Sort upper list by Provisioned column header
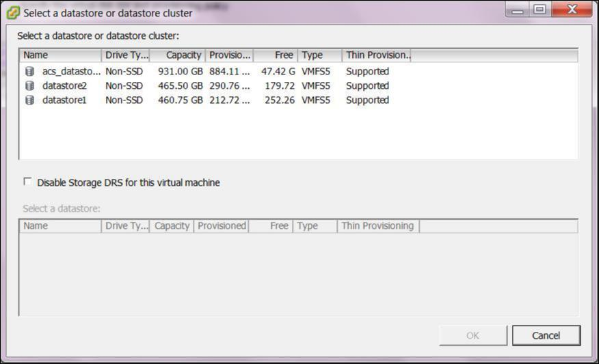Screen dimensions: 599x364 point(230,55)
